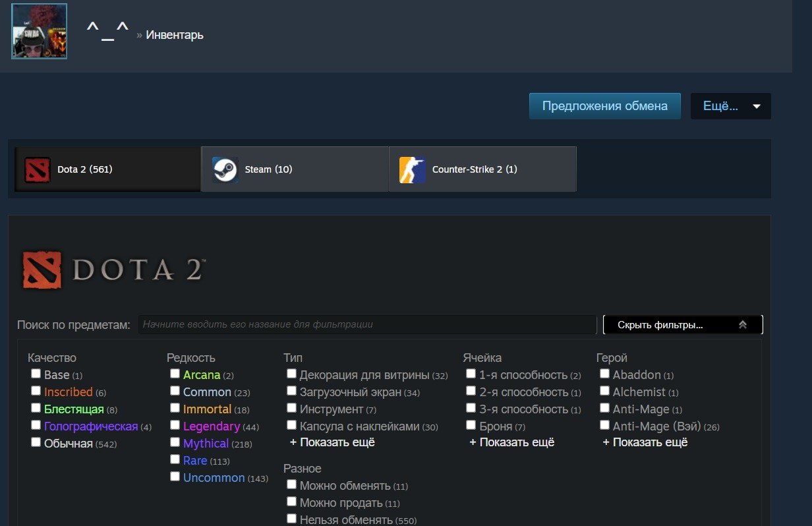Open the user profile avatar
Viewport: 812px width, 526px height.
(40, 31)
